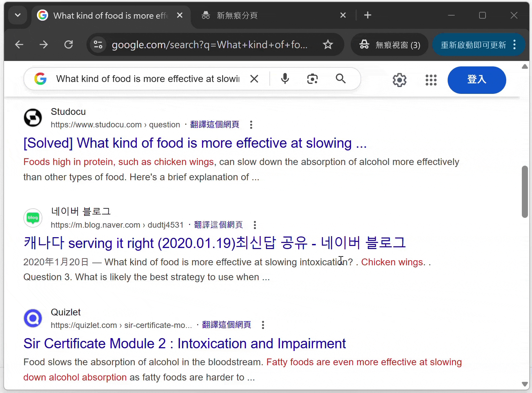Viewport: 532px width, 393px height.
Task: Open more options for Studocu result
Action: click(251, 125)
